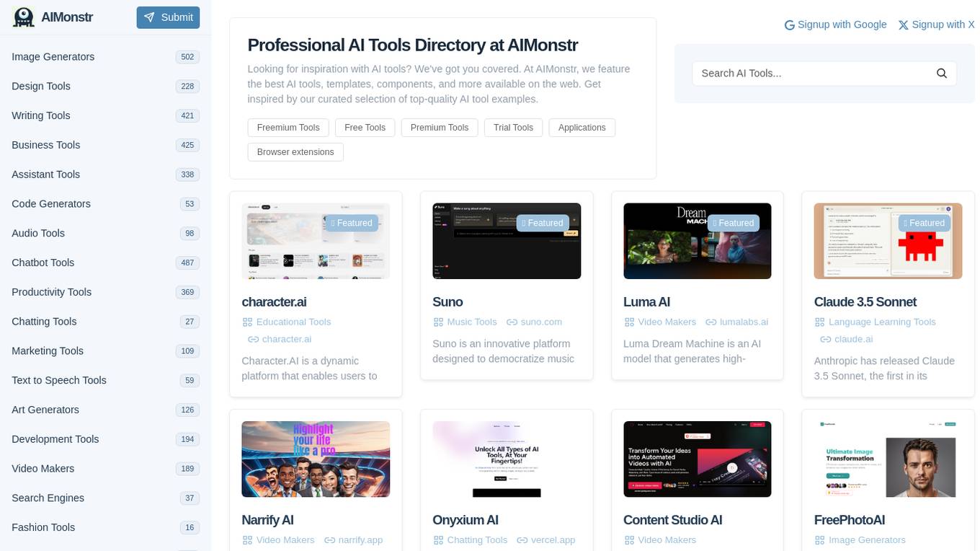The height and width of the screenshot is (551, 980).
Task: Click the grid icon beside Luma AI Video Makers
Action: point(629,322)
